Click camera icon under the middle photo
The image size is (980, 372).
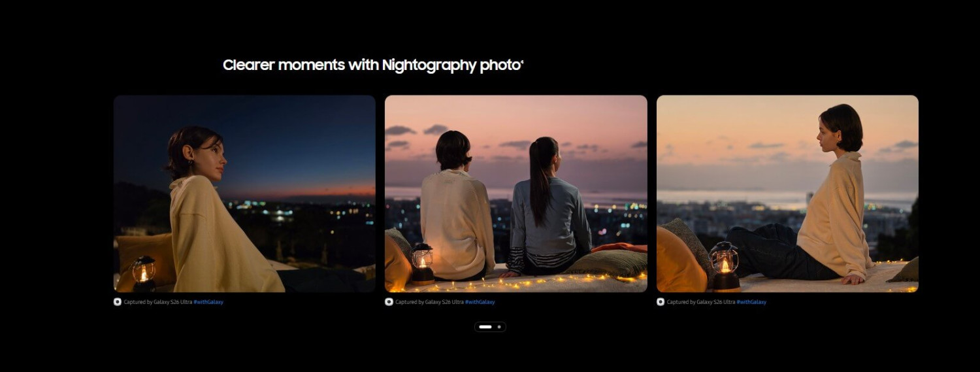389,302
